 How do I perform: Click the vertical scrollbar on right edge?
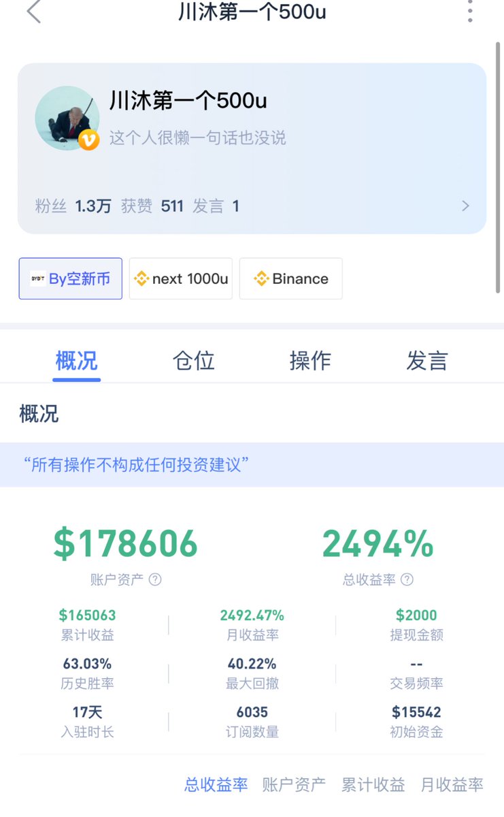click(497, 167)
